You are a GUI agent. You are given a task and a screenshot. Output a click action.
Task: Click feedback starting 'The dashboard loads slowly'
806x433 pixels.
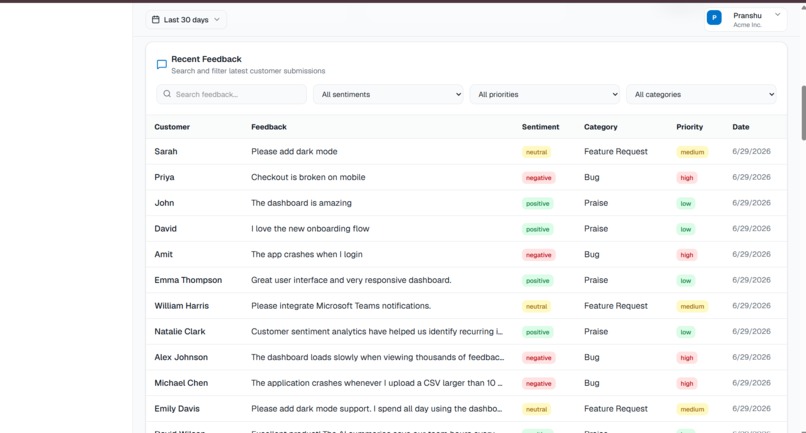pyautogui.click(x=377, y=357)
